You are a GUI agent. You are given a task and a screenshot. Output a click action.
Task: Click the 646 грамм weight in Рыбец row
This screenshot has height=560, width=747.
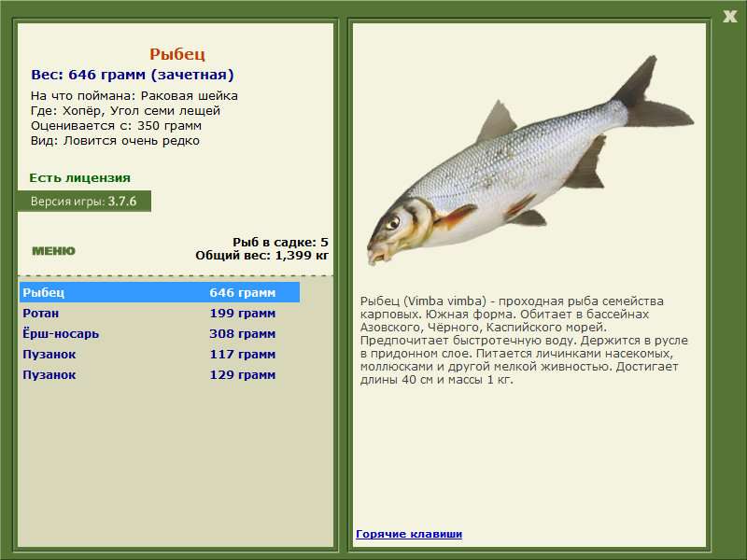coord(243,292)
